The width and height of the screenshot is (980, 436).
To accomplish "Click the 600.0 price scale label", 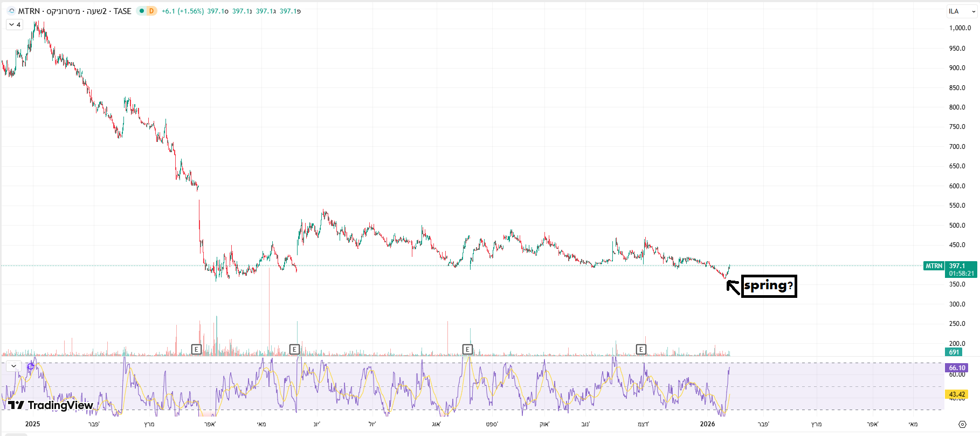I will [x=957, y=186].
